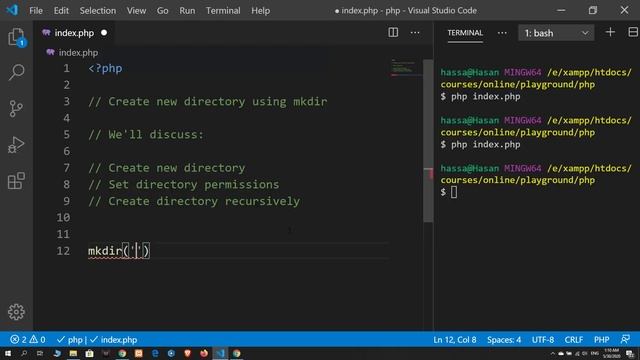640x360 pixels.
Task: Click '// Create directory recursively' comment
Action: [x=194, y=201]
